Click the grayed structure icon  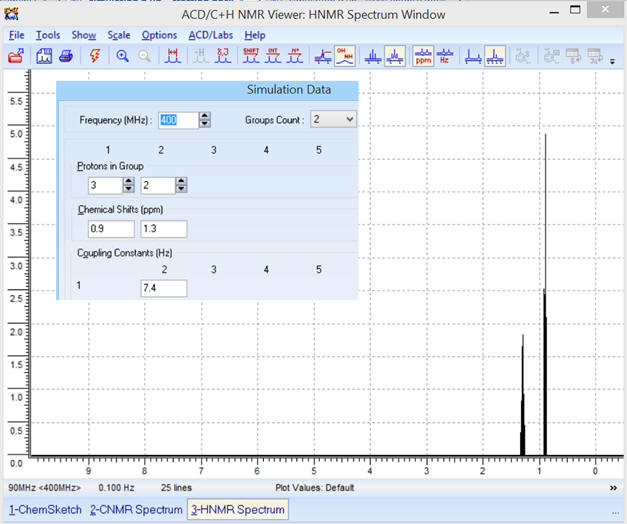click(523, 56)
